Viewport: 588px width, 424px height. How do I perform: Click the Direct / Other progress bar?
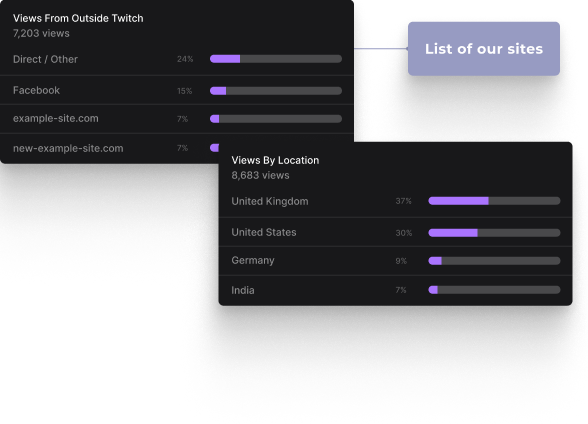(x=276, y=59)
